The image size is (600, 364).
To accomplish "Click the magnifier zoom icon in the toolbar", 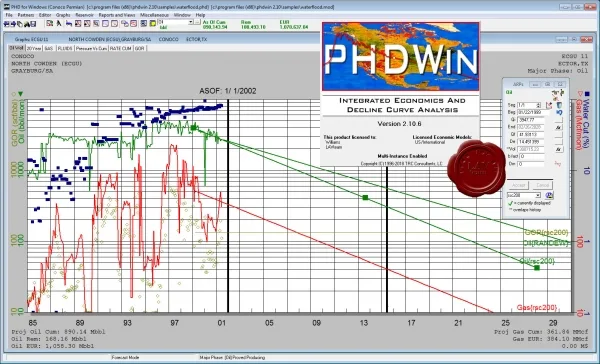I will pyautogui.click(x=96, y=24).
